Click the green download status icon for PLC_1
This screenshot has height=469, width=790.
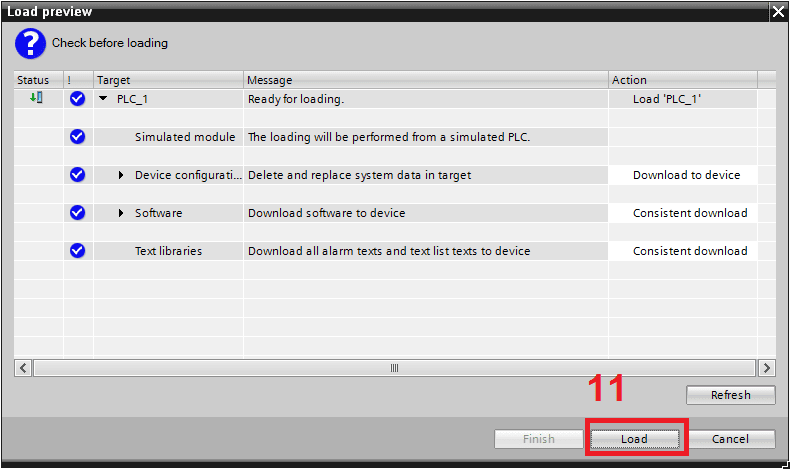pos(37,98)
